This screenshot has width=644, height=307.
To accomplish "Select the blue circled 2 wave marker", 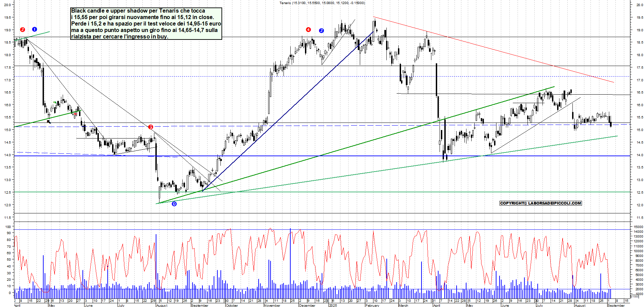I will point(321,31).
